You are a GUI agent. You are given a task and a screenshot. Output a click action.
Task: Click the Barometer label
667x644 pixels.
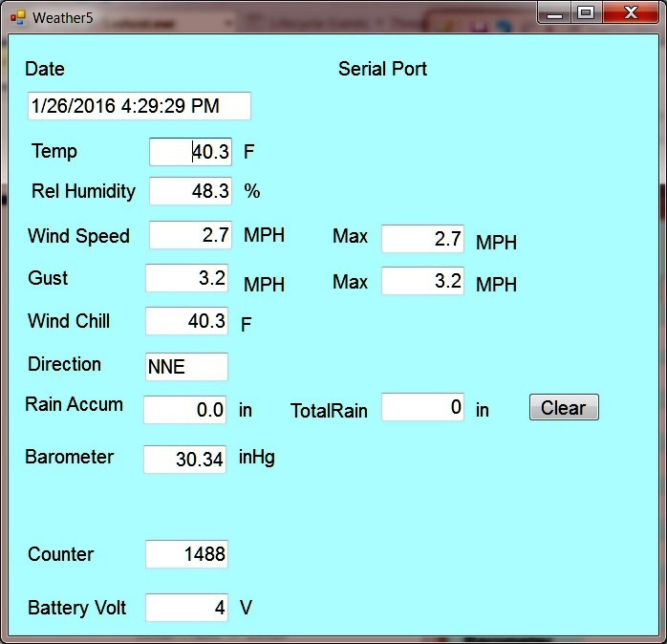(x=70, y=457)
